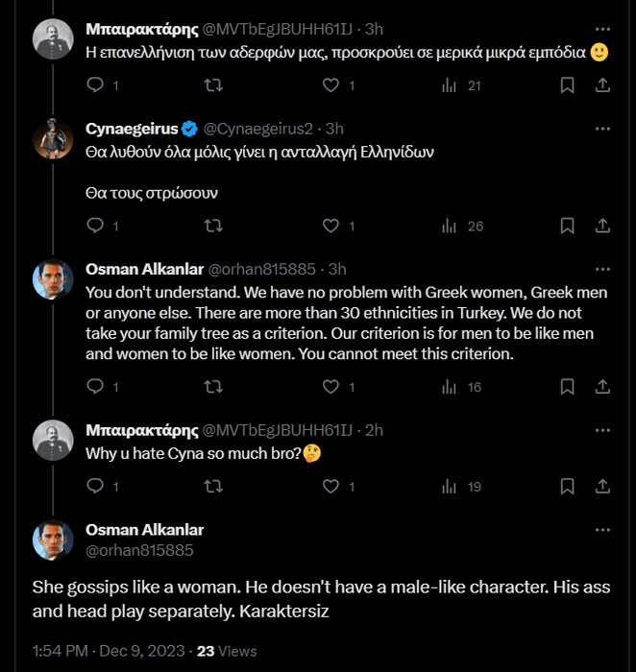The width and height of the screenshot is (636, 672).
Task: Retweet the 'Why u hate Cyna' tweet
Action: [215, 487]
